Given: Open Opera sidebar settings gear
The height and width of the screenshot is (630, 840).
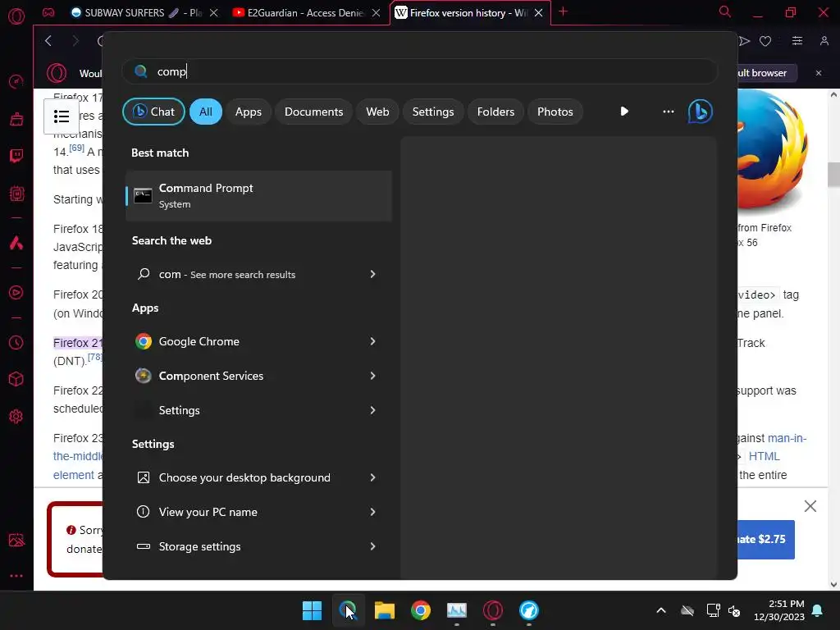Looking at the screenshot, I should (x=16, y=416).
